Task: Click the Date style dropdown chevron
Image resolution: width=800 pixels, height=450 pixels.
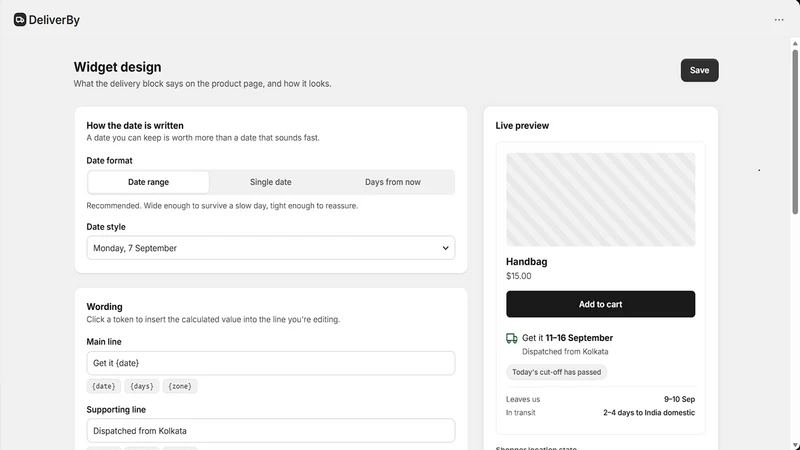Action: tap(445, 248)
